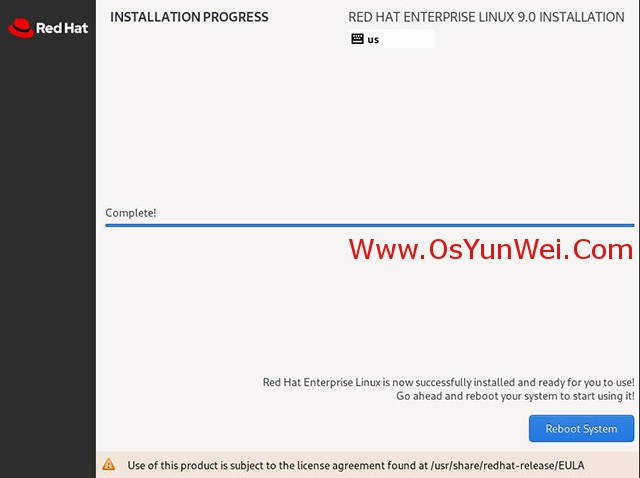Screen dimensions: 640x478
Task: Click inside the keyboard layout box
Action: click(391, 39)
